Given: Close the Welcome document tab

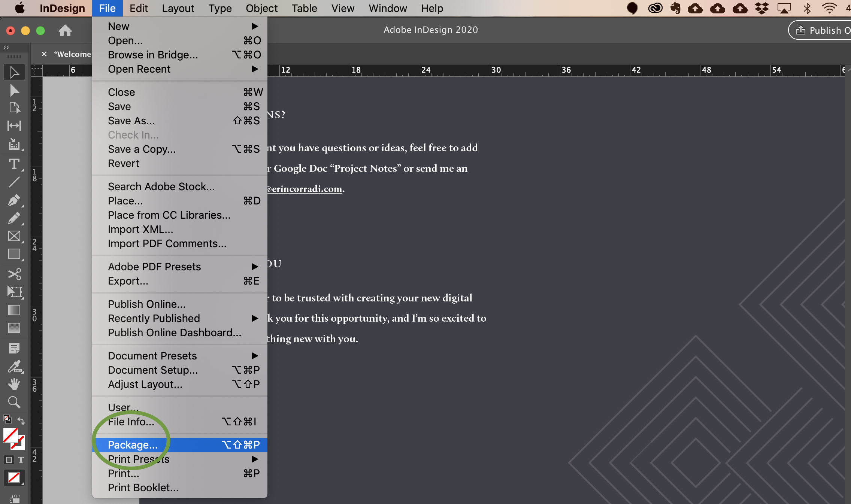Looking at the screenshot, I should tap(44, 54).
